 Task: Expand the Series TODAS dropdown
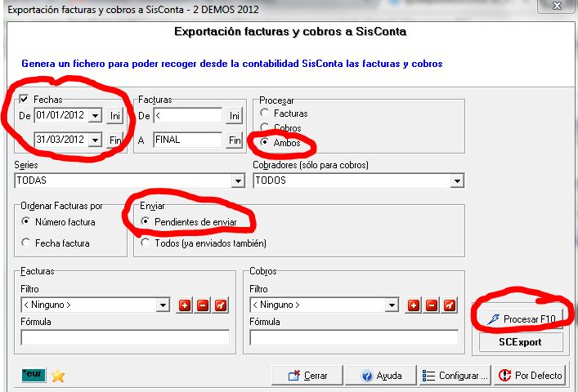(238, 180)
